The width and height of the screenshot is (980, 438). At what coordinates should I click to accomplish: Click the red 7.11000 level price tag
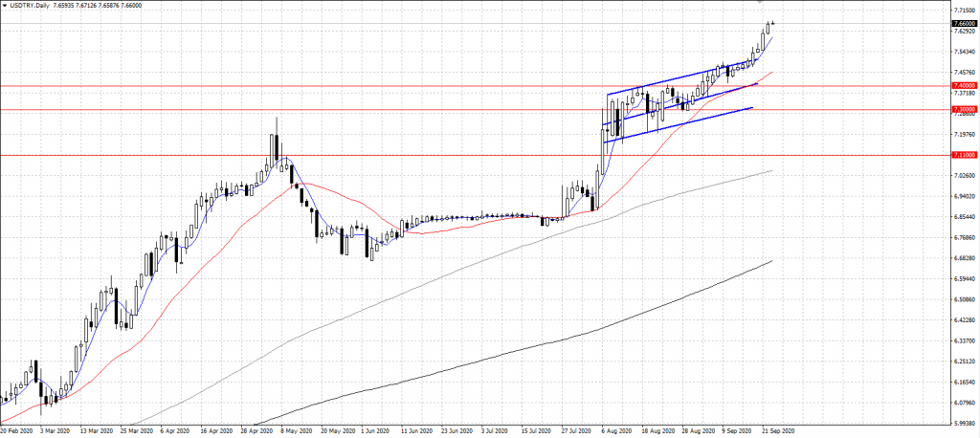click(963, 154)
